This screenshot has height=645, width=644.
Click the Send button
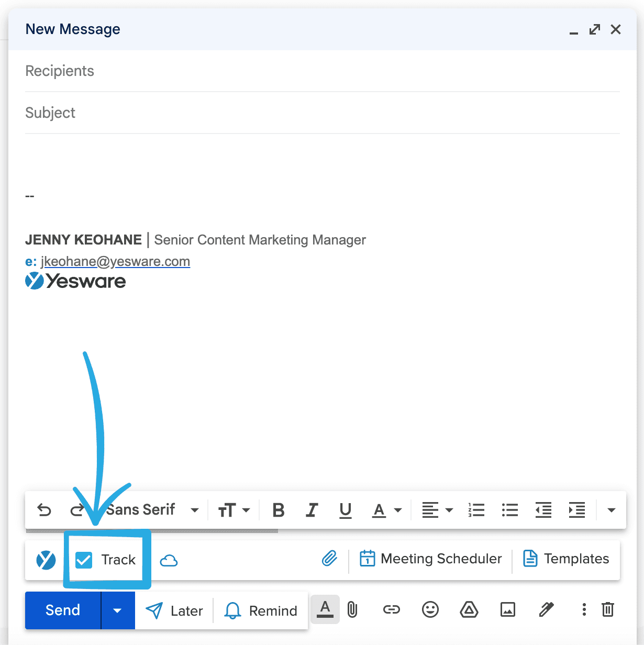62,610
